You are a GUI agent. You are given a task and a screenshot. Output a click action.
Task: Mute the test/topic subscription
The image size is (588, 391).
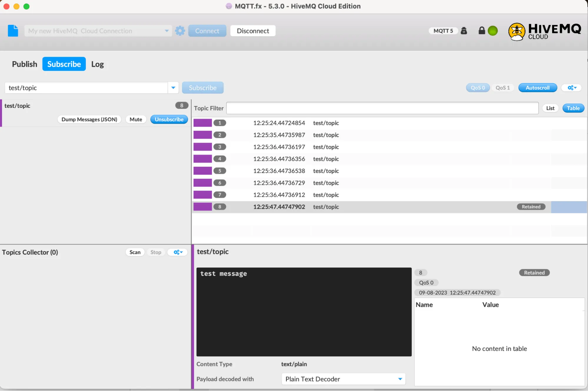click(136, 119)
